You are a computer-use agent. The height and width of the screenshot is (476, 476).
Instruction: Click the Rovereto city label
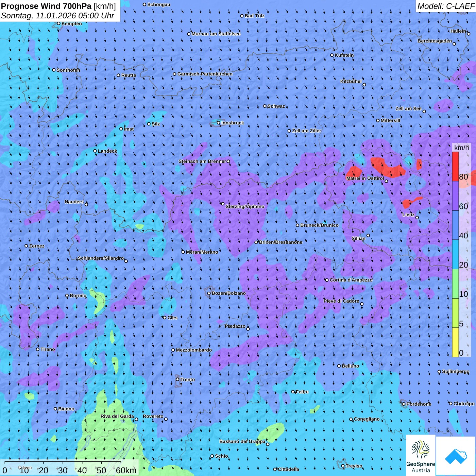click(153, 416)
